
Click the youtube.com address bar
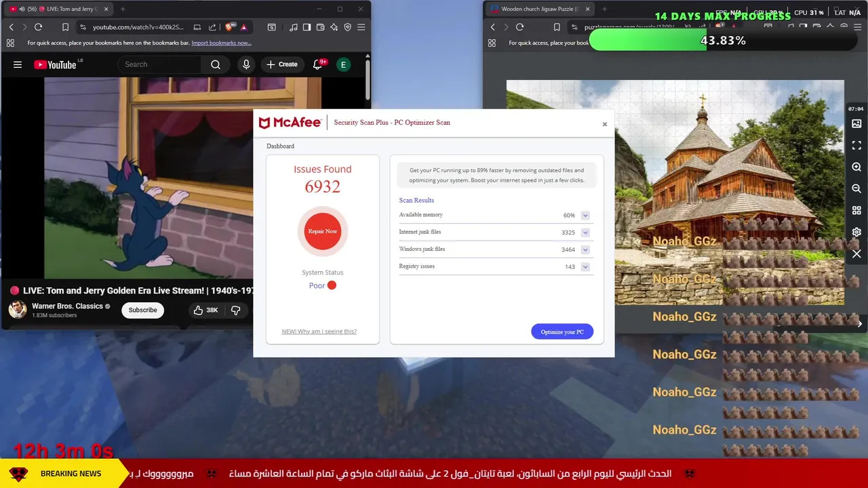[x=138, y=27]
